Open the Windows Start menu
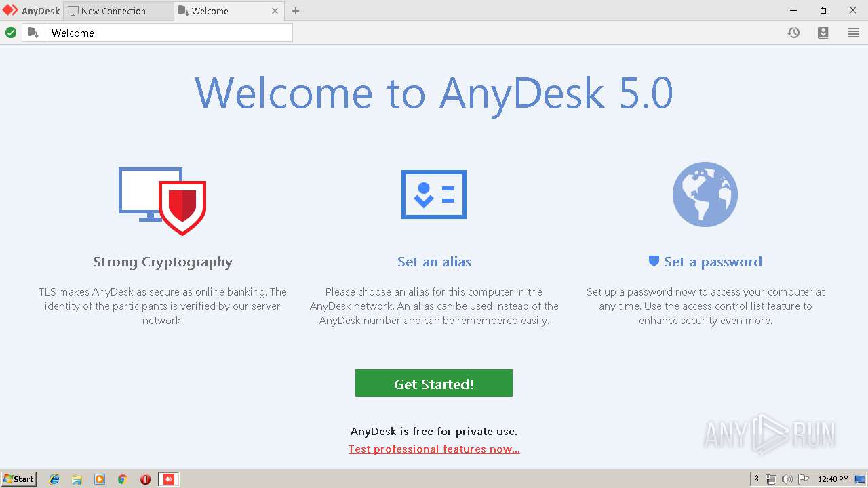The width and height of the screenshot is (868, 488). (18, 479)
